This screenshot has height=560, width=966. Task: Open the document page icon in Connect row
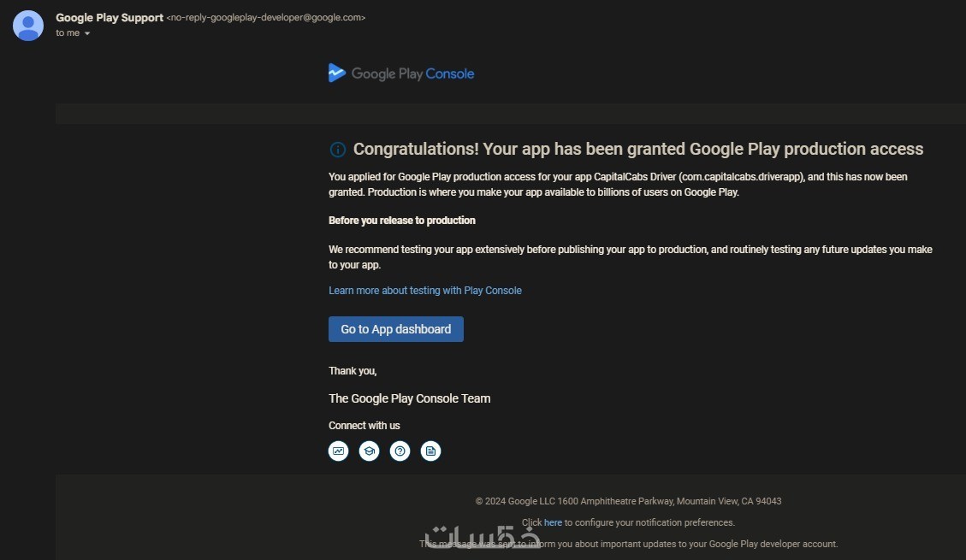(x=430, y=451)
